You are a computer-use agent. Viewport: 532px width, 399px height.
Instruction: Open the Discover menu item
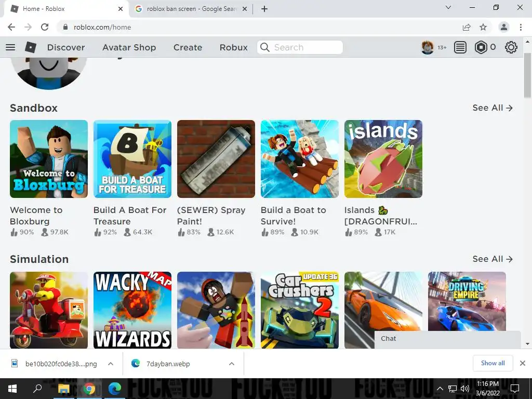(x=66, y=47)
